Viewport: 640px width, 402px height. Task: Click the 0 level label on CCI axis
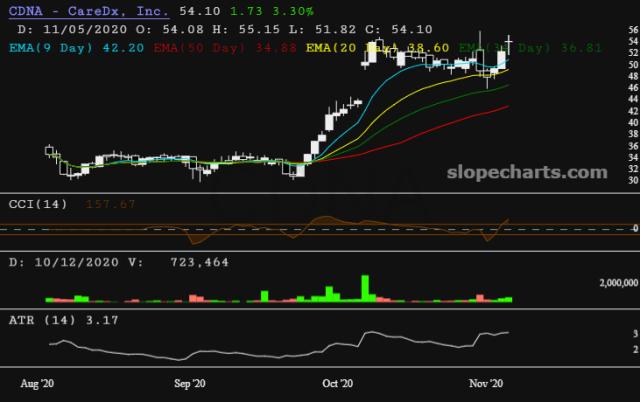click(x=636, y=229)
